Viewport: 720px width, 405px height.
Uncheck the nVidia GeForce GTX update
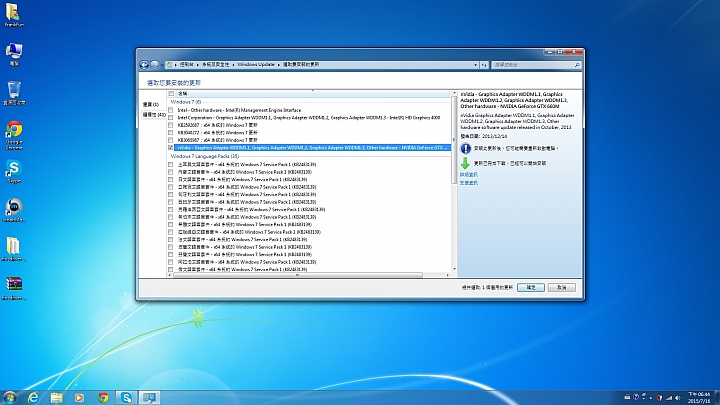point(171,148)
